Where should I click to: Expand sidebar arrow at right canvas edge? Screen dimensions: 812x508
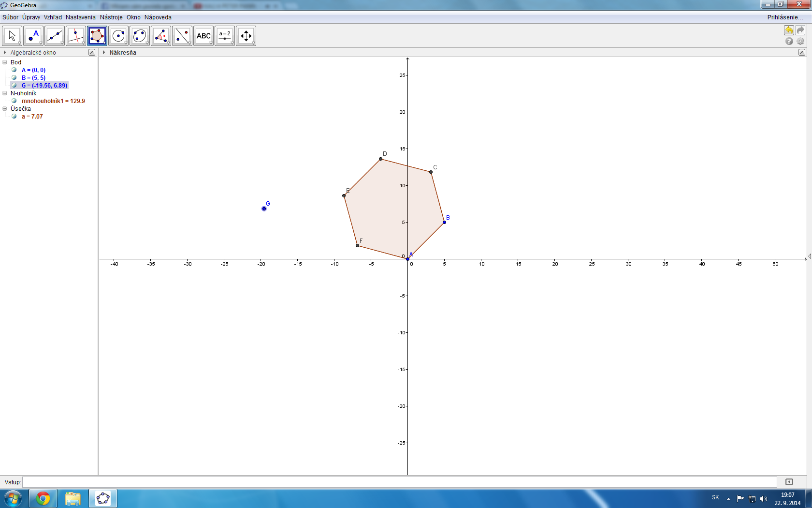point(809,256)
